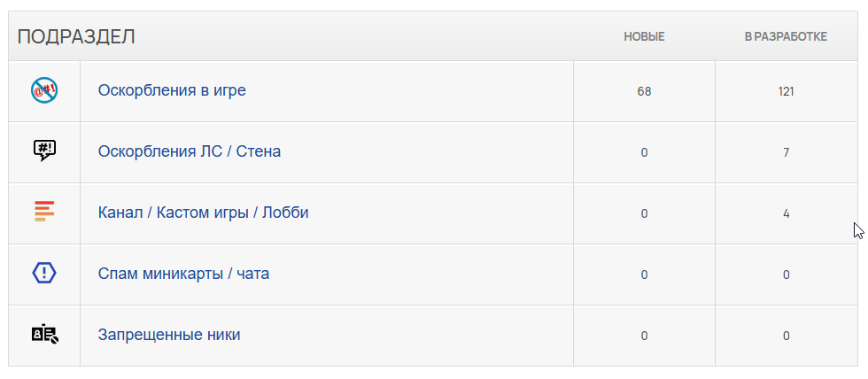Open the Запрещенные ники subsection

tap(169, 335)
